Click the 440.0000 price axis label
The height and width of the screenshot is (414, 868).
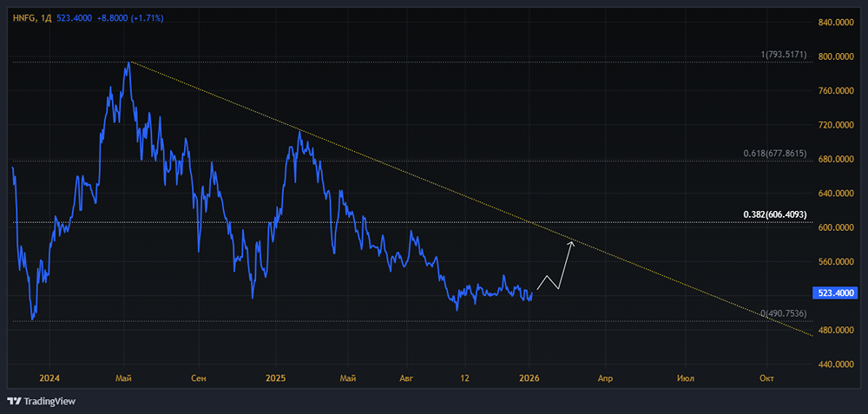coord(836,365)
